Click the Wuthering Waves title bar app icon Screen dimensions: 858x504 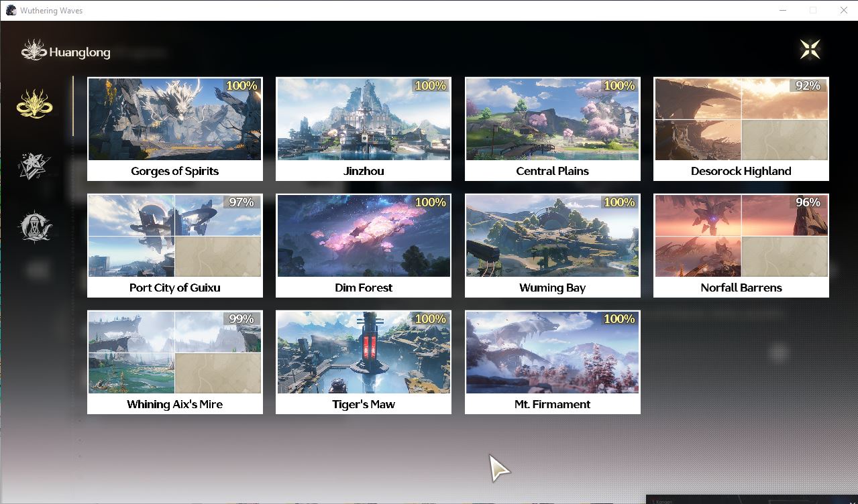click(x=11, y=10)
